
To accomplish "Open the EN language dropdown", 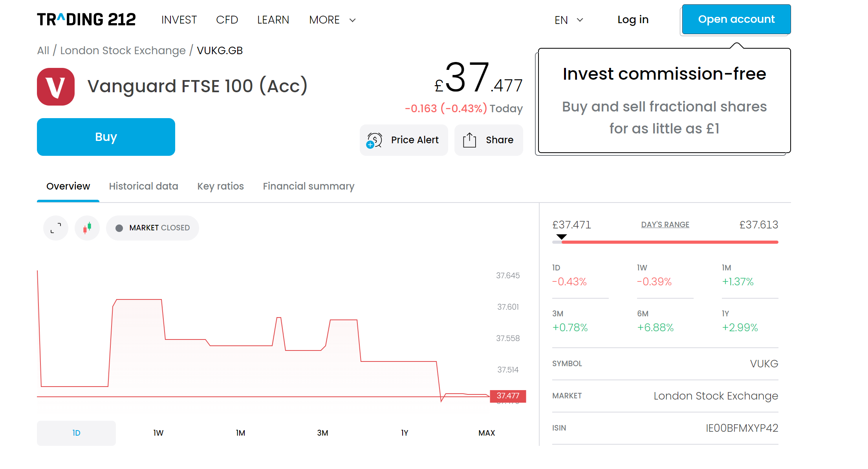I will pyautogui.click(x=569, y=20).
